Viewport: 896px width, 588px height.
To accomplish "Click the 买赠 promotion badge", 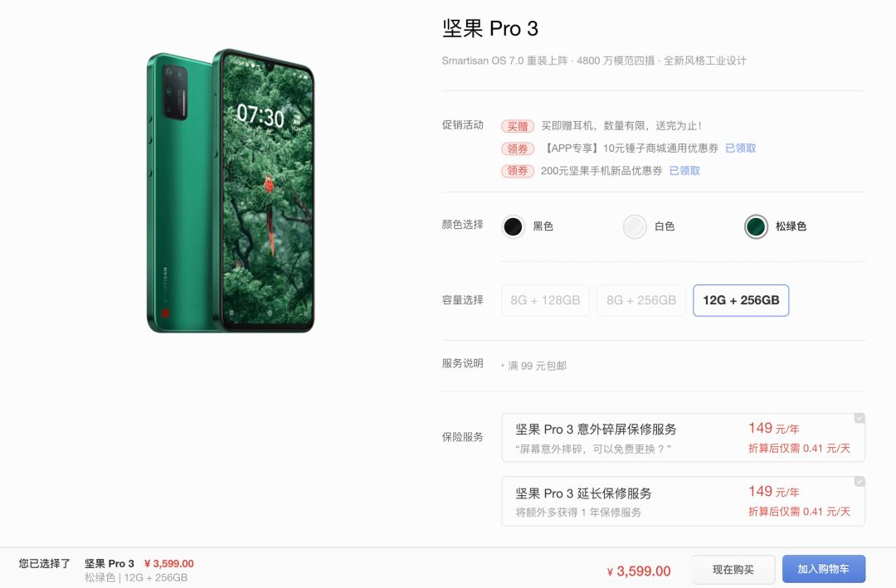I will [518, 126].
